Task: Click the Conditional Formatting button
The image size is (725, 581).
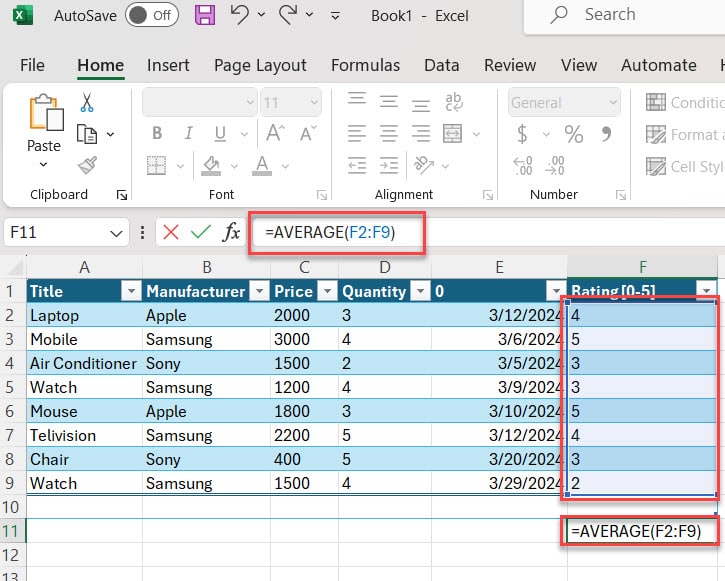Action: click(685, 102)
